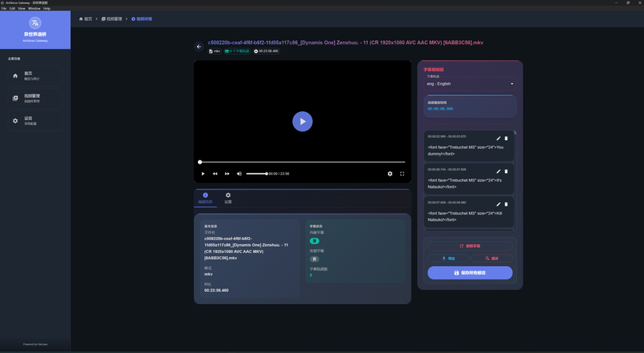This screenshot has width=644, height=353.
Task: Open the "eng - English" subtitle track dropdown
Action: click(470, 83)
